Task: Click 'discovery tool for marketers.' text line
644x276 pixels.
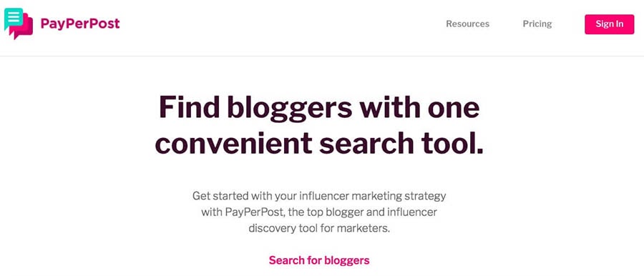Action: 318,228
